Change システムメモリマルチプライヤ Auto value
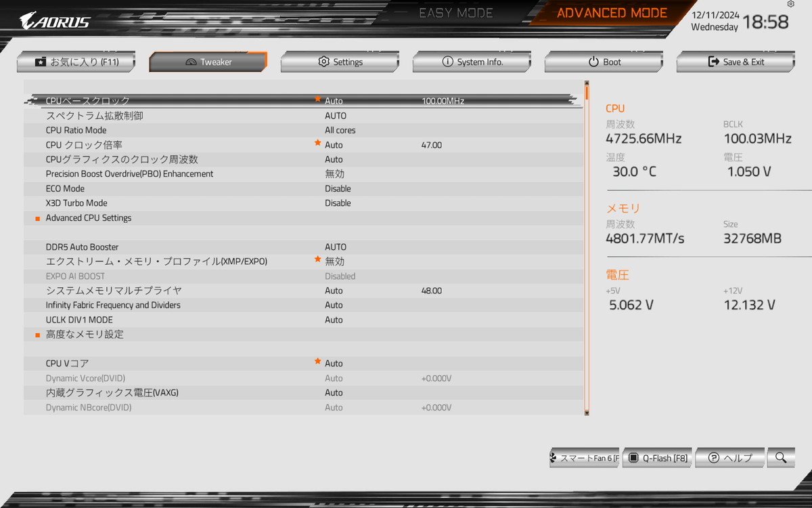This screenshot has width=812, height=508. point(334,291)
